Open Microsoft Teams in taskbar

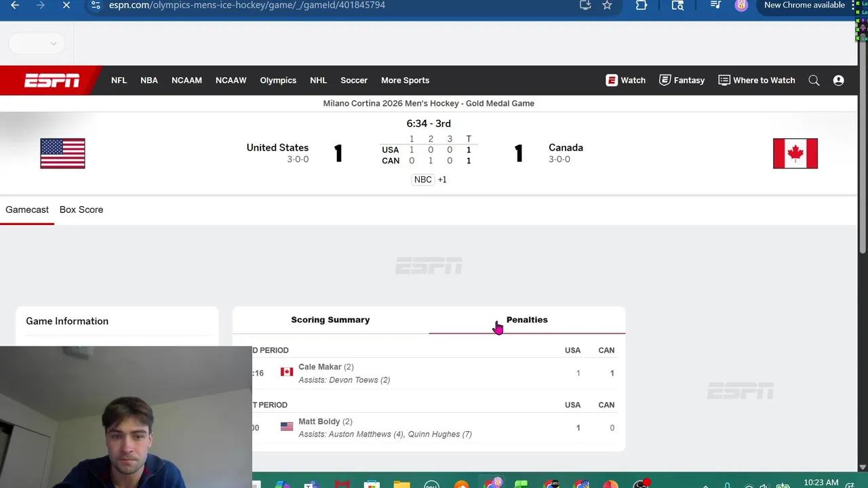(311, 484)
